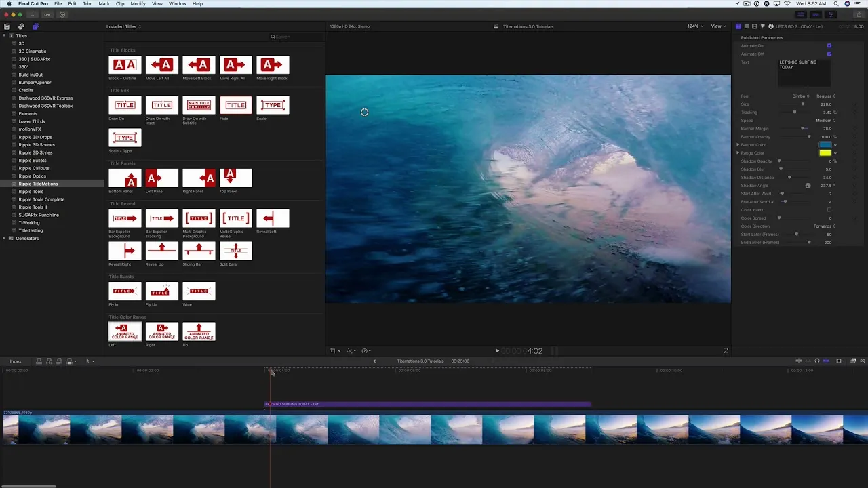Open the Modify menu
This screenshot has height=488, width=868.
point(138,4)
